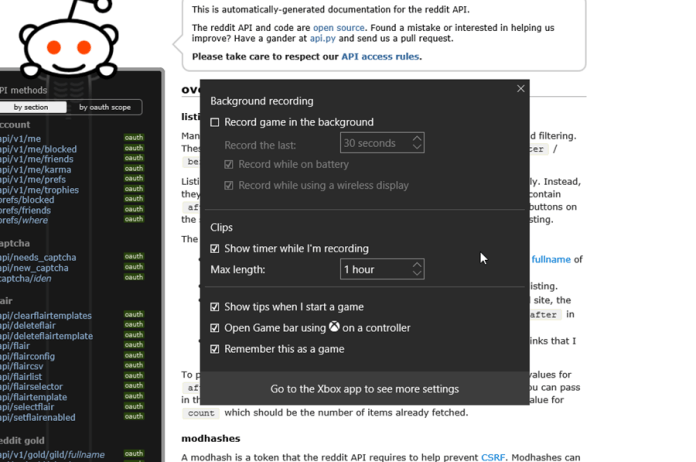Open the api.py link

pos(323,39)
